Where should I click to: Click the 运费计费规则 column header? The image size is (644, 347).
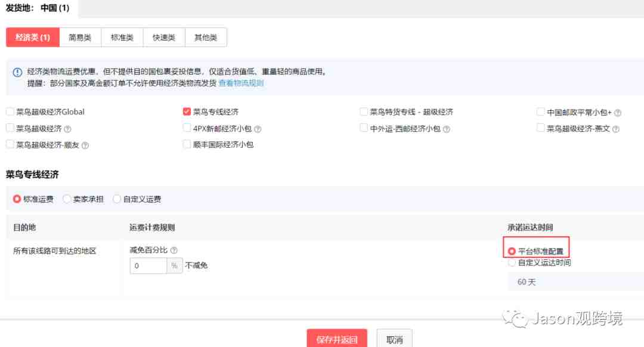click(153, 227)
